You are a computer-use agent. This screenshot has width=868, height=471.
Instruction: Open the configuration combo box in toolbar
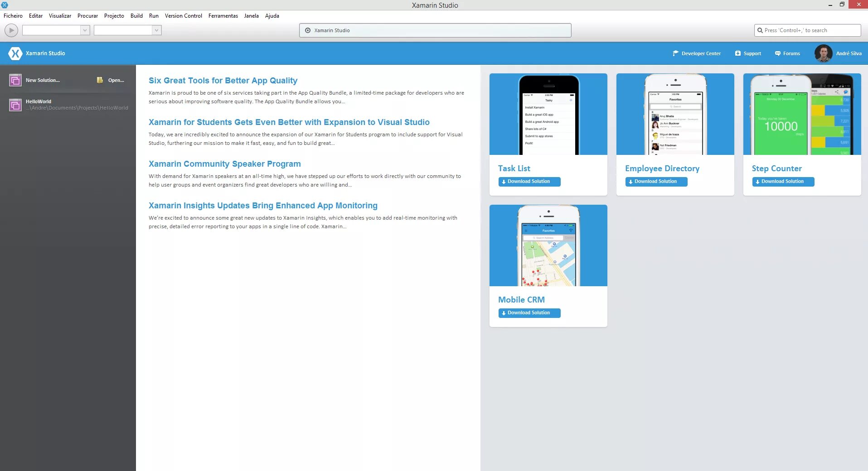(56, 30)
